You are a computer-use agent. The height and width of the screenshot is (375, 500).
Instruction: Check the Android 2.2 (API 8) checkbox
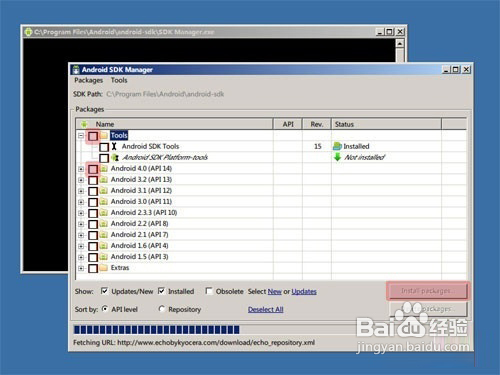click(x=93, y=224)
